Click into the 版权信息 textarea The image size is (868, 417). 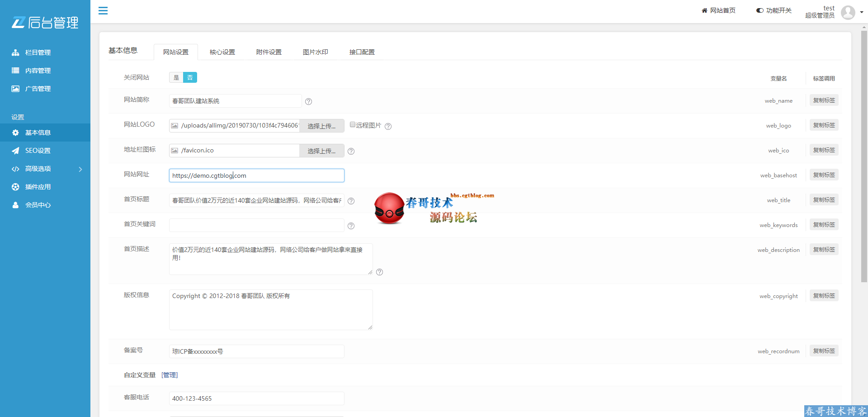point(271,310)
